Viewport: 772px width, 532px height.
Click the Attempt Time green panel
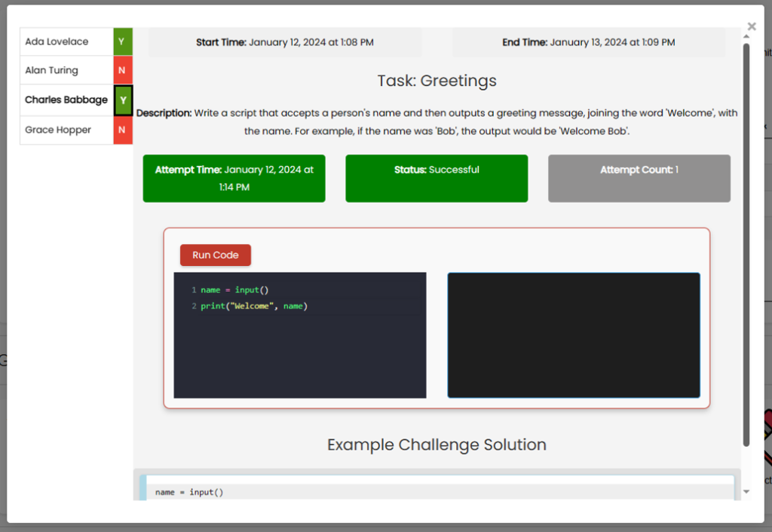(x=234, y=179)
